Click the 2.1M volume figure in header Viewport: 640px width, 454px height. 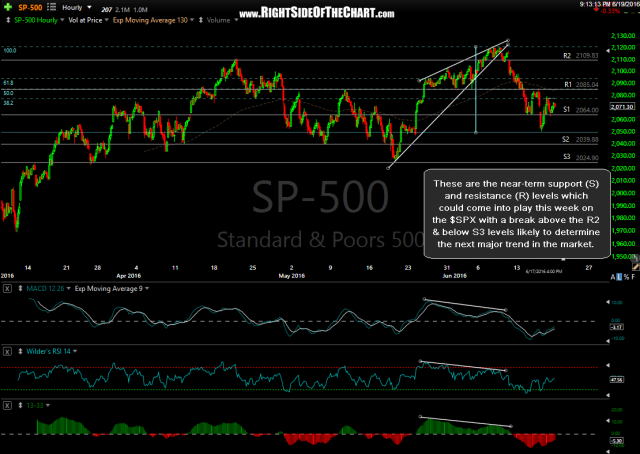[x=123, y=9]
